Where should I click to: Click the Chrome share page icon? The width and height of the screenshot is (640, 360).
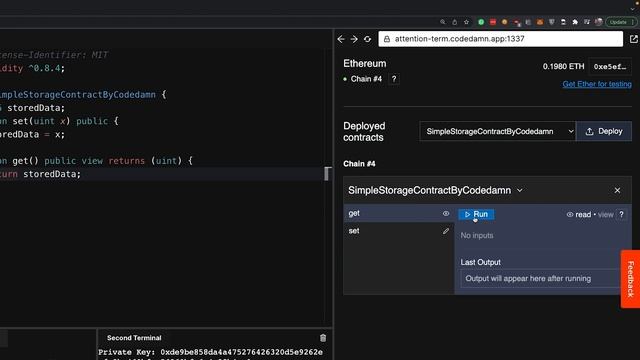(x=454, y=22)
